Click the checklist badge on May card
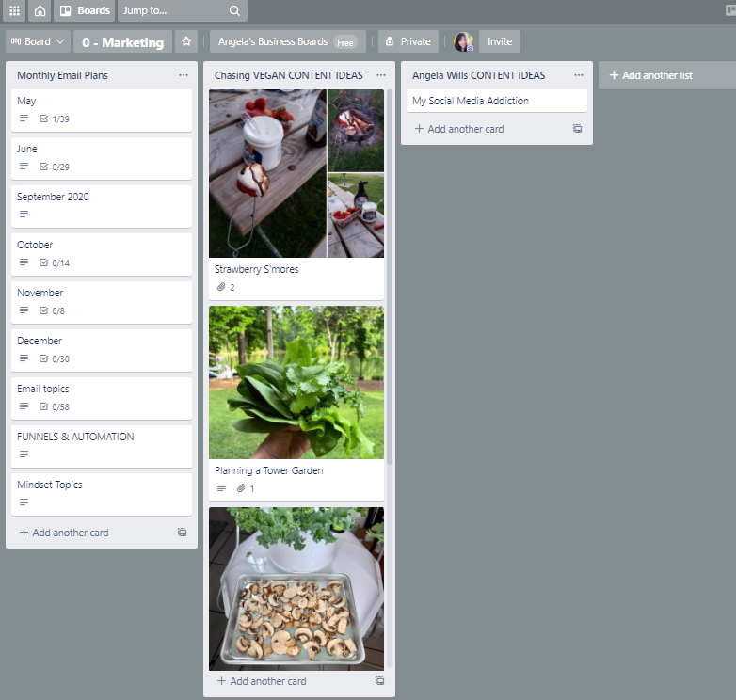Screen dimensions: 736x700 coord(56,119)
